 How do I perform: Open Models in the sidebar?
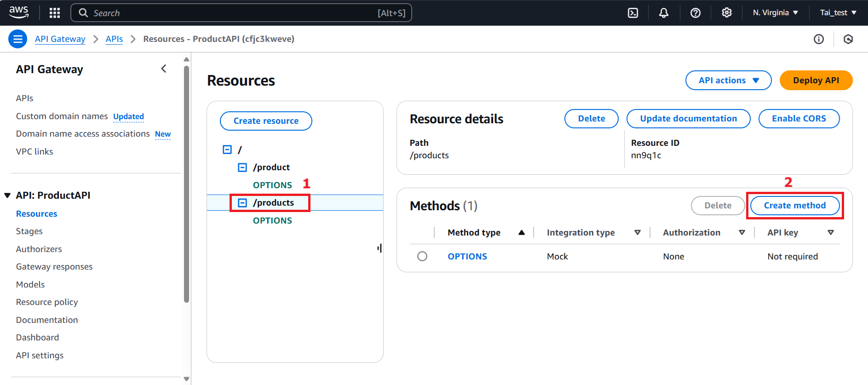click(x=30, y=285)
